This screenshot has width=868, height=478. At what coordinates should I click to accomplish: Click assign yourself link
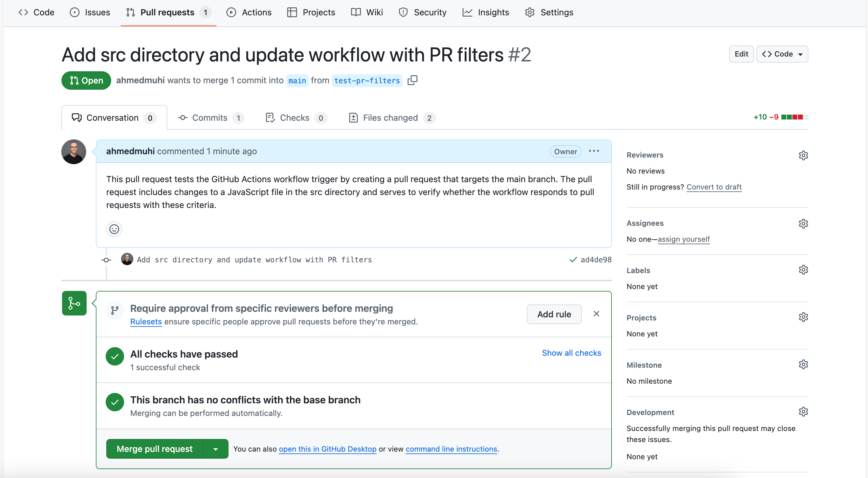point(683,239)
